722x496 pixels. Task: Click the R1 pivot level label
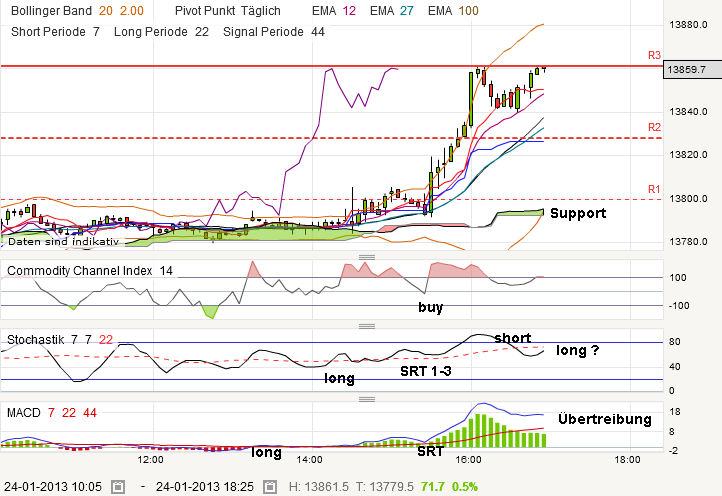coord(654,189)
